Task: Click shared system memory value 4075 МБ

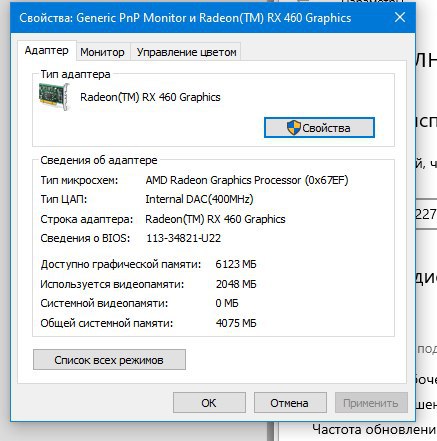Action: point(236,323)
